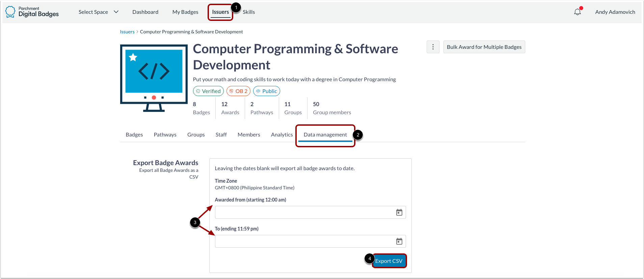Open Issuers in top navigation
This screenshot has height=279, width=644.
[220, 12]
